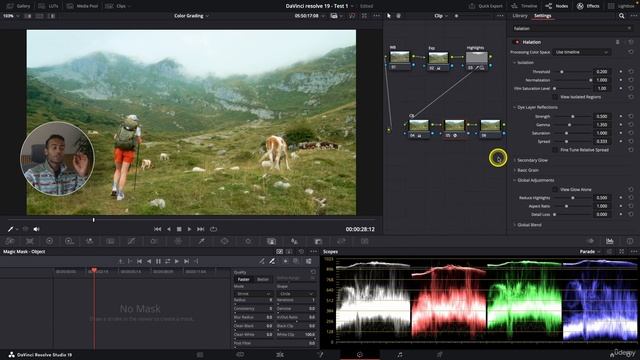This screenshot has width=640, height=360.
Task: Open the Color Wheels palette
Action: click(x=49, y=242)
